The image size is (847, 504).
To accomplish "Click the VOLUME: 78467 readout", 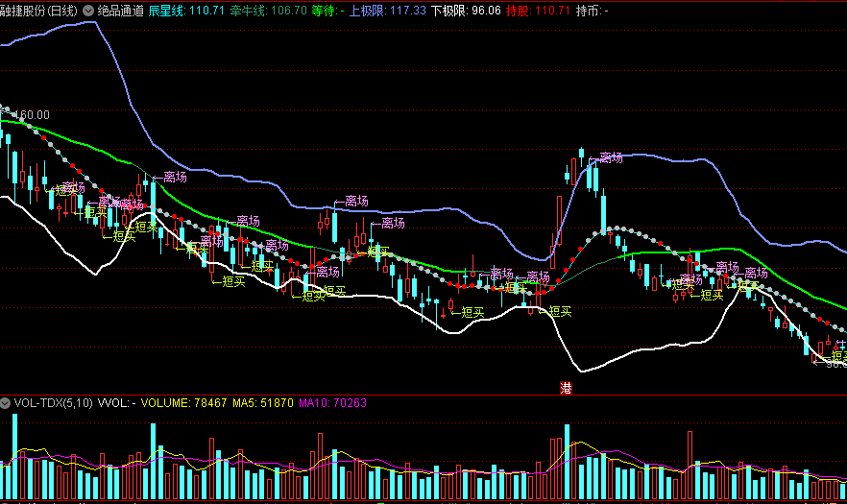I will point(183,403).
